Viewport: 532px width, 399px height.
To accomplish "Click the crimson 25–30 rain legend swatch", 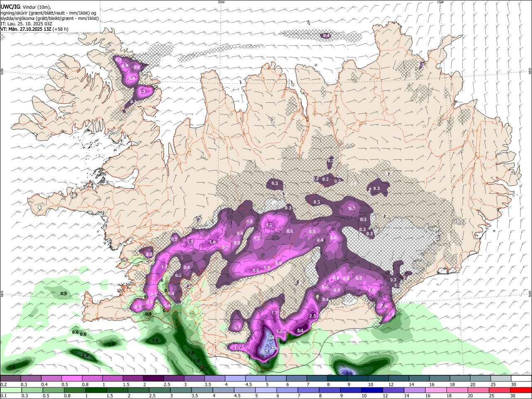I will point(500,390).
